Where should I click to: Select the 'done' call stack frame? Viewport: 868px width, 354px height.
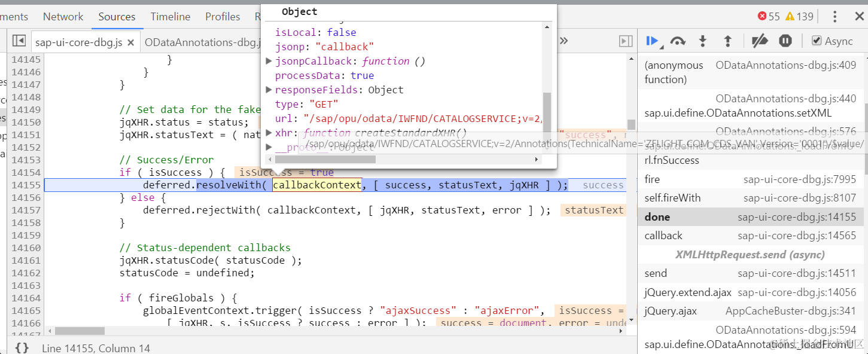750,217
